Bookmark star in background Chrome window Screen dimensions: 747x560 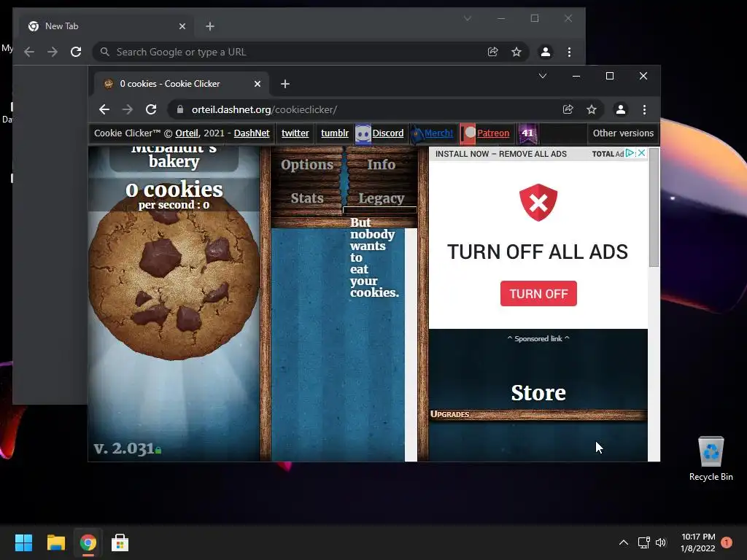[x=516, y=52]
